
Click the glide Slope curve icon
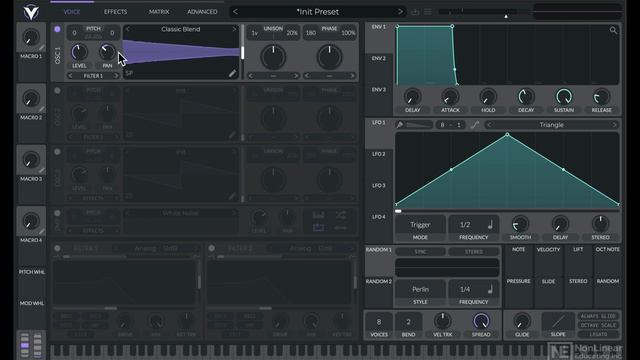click(558, 322)
